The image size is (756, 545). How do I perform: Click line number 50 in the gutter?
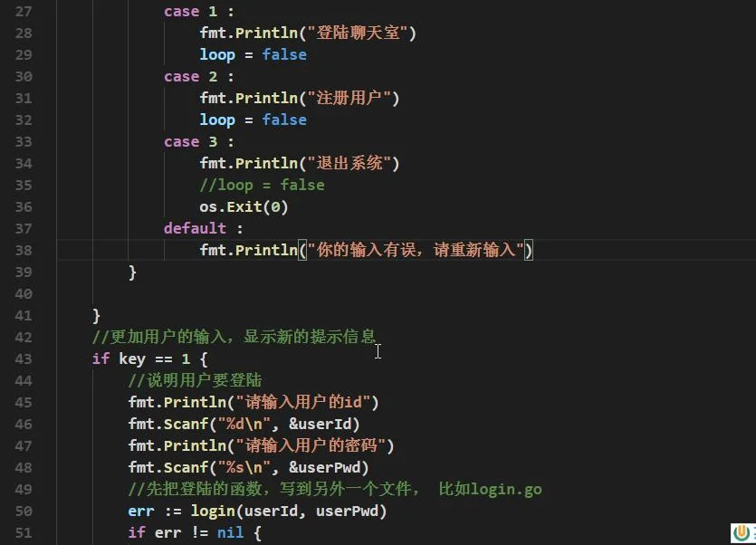[x=24, y=511]
